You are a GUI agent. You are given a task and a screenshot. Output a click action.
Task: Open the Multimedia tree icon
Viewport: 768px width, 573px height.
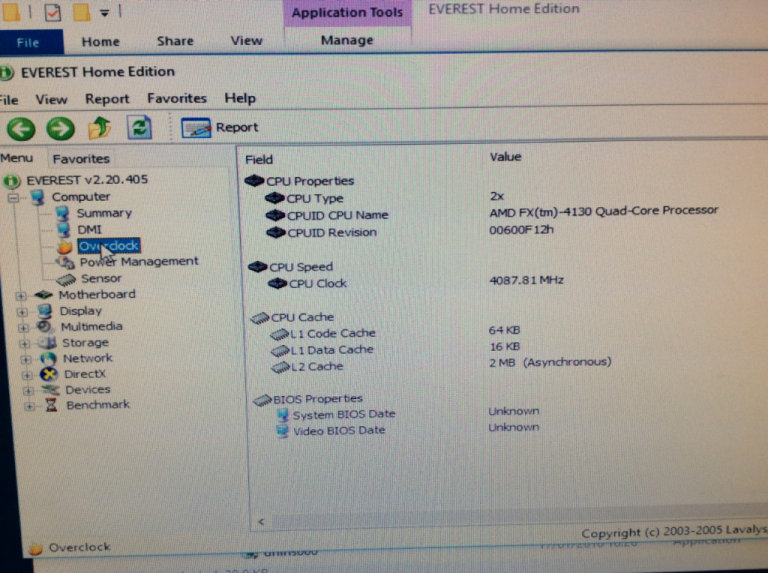[45, 326]
